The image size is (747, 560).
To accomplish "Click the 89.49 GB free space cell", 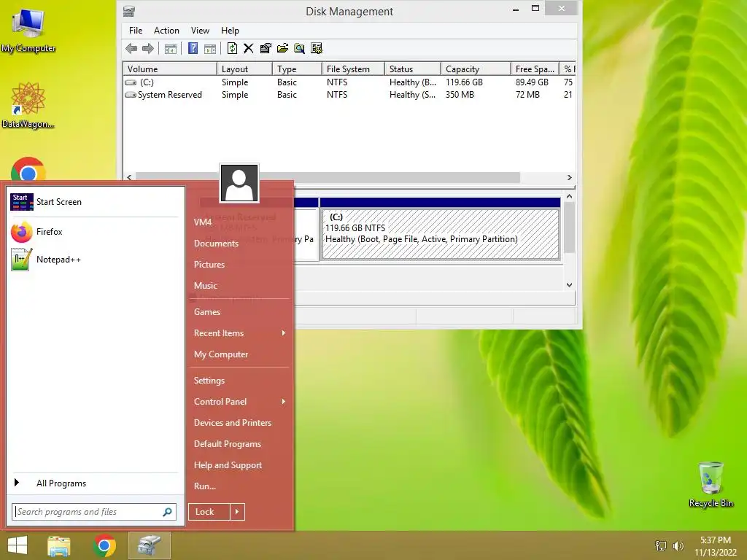I will (x=532, y=82).
